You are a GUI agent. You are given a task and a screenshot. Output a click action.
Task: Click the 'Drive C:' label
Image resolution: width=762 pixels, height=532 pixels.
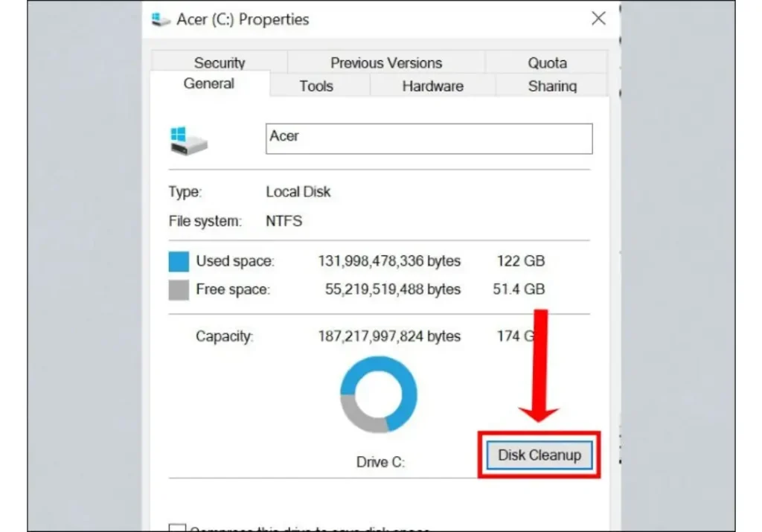coord(380,461)
